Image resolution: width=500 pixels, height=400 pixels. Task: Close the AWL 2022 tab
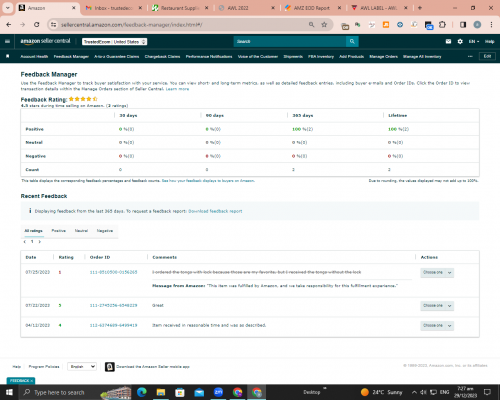click(x=273, y=8)
